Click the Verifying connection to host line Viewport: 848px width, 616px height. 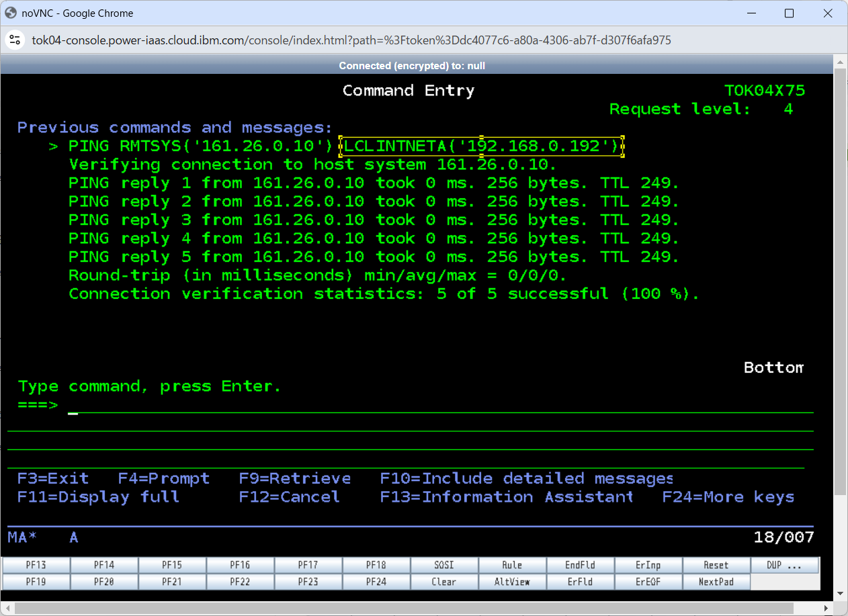(313, 165)
